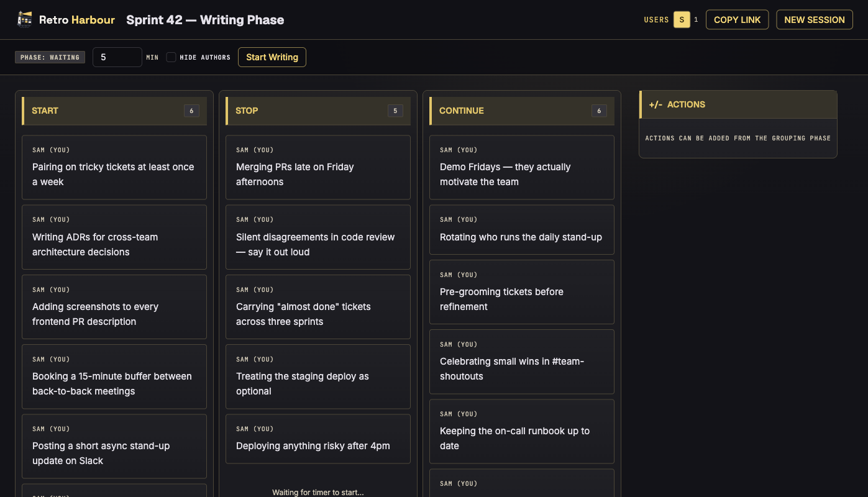The height and width of the screenshot is (497, 868).
Task: Click the user avatar badge "S"
Action: click(682, 20)
